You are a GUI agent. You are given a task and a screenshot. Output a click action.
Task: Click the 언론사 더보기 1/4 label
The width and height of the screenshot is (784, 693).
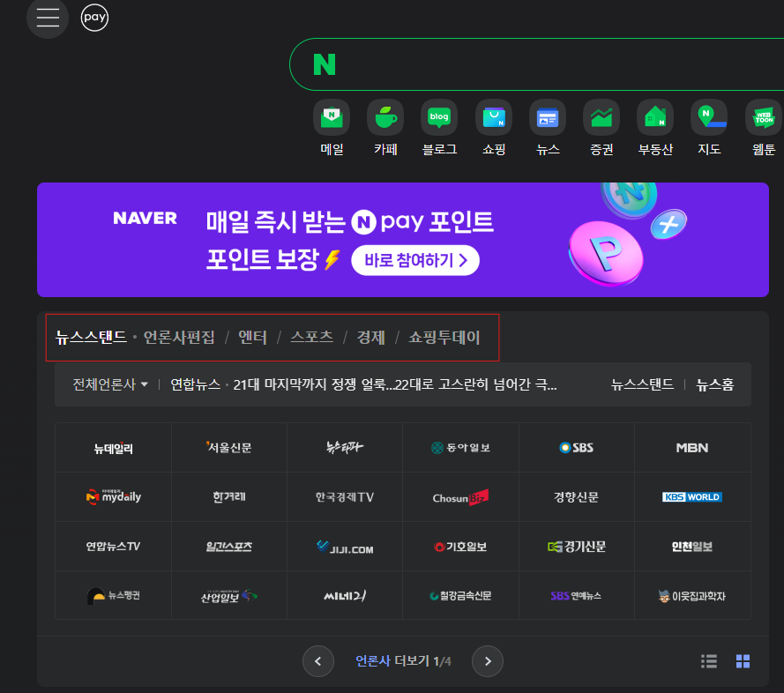[403, 661]
